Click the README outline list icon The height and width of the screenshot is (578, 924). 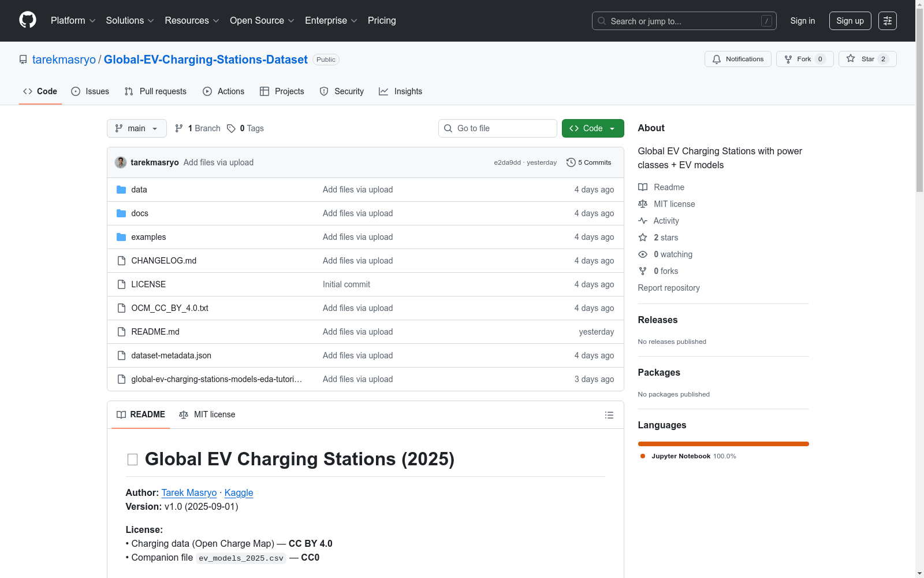coord(609,415)
